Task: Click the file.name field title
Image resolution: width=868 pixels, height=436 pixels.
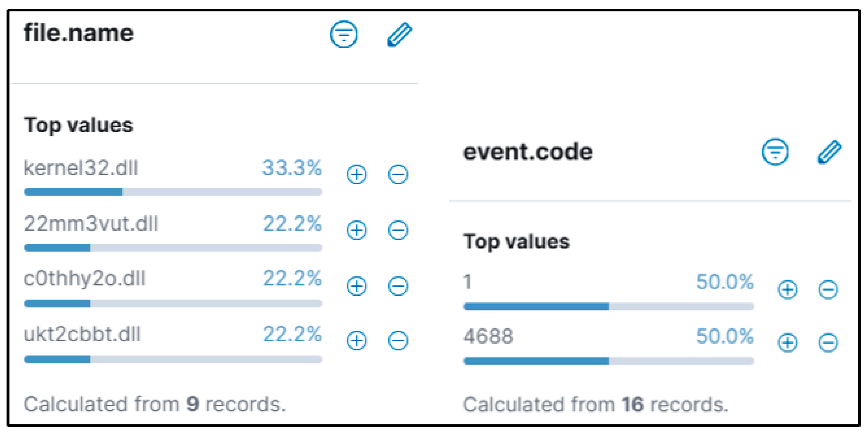Action: click(x=79, y=33)
